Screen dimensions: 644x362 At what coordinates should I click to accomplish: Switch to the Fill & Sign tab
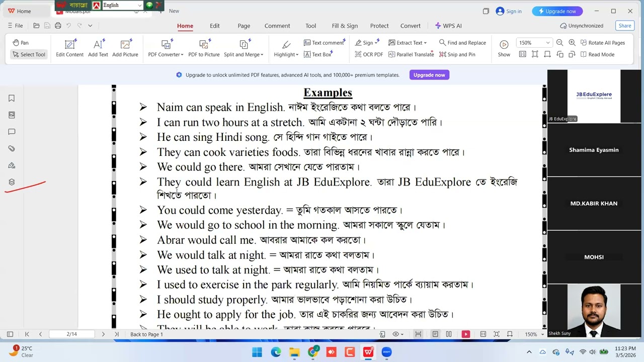pyautogui.click(x=345, y=26)
